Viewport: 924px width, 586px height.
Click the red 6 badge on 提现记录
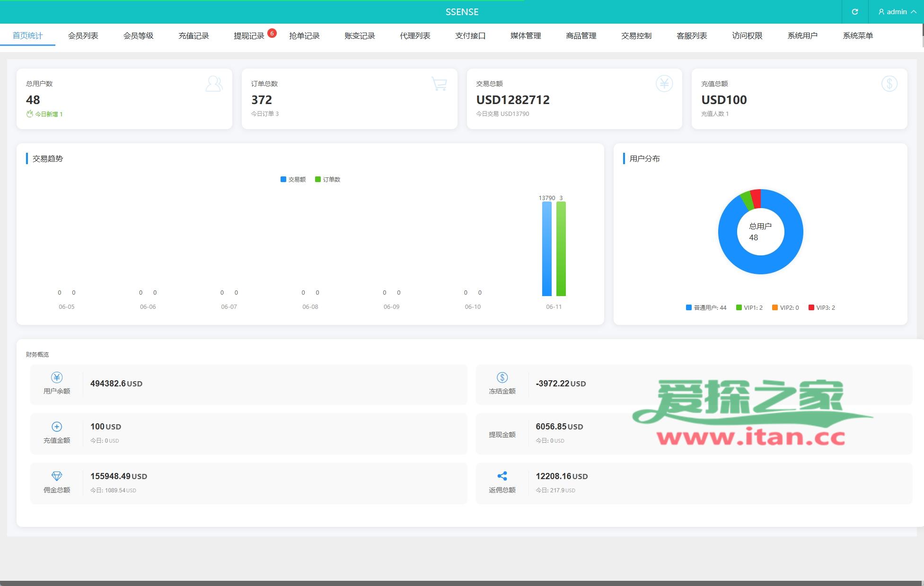pos(272,33)
